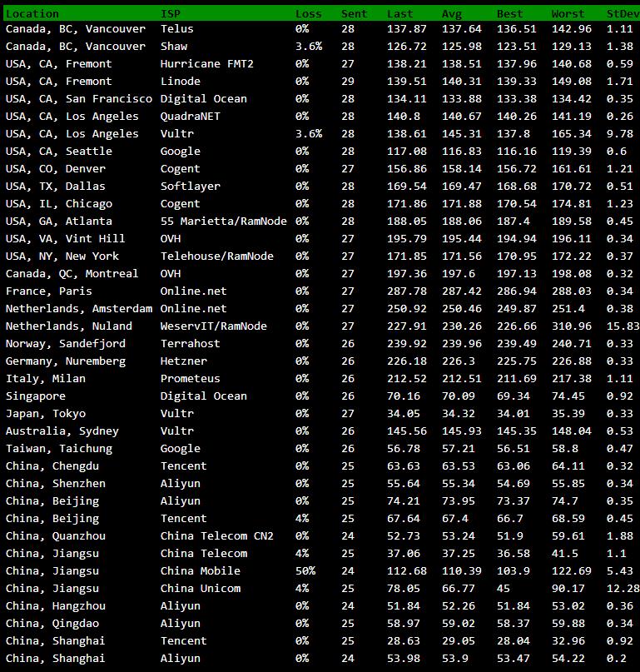Image resolution: width=640 pixels, height=672 pixels.
Task: Click the 67.64 Last value
Action: pos(403,519)
